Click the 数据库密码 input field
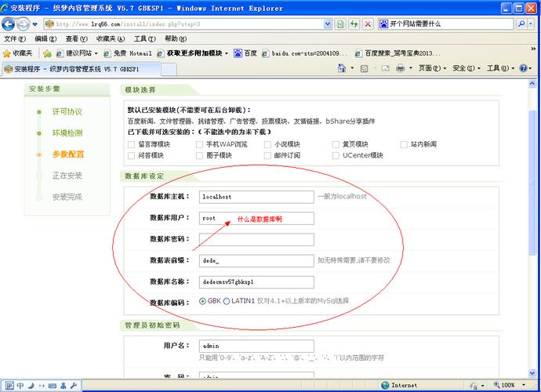This screenshot has height=392, width=541. click(x=256, y=239)
